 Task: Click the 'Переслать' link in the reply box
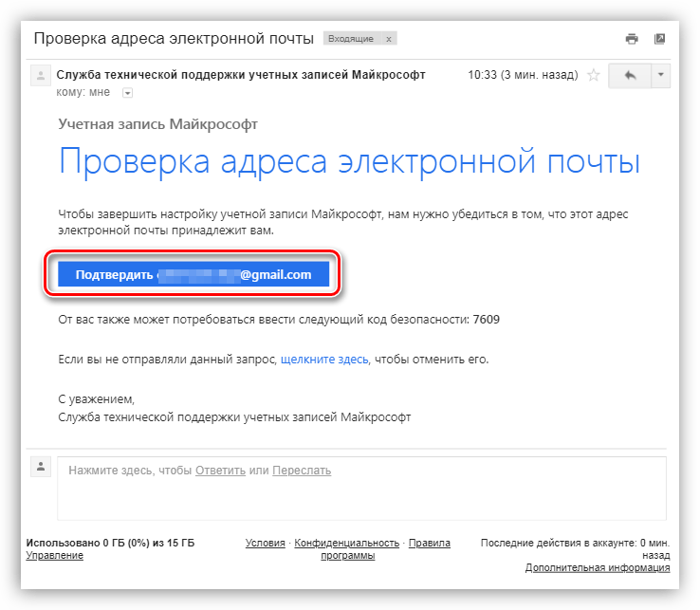click(302, 471)
